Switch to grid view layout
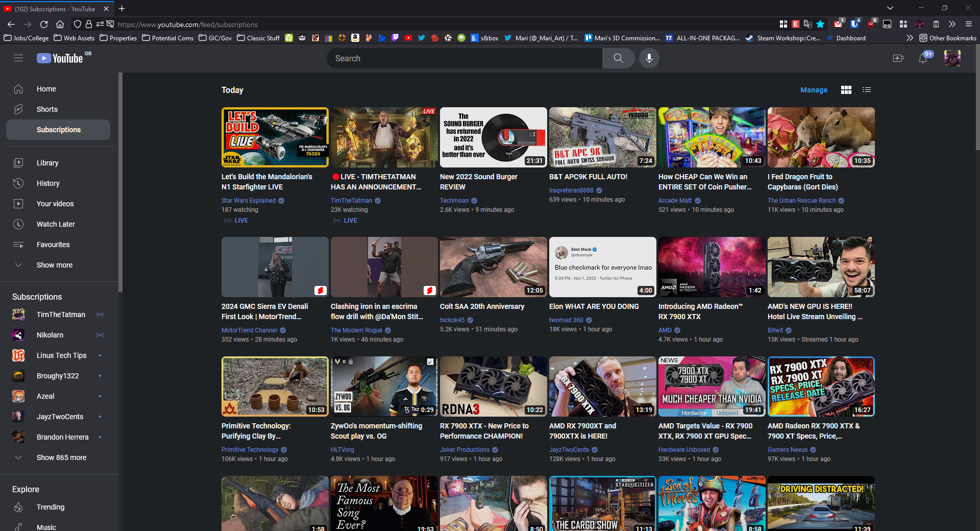 click(x=846, y=90)
